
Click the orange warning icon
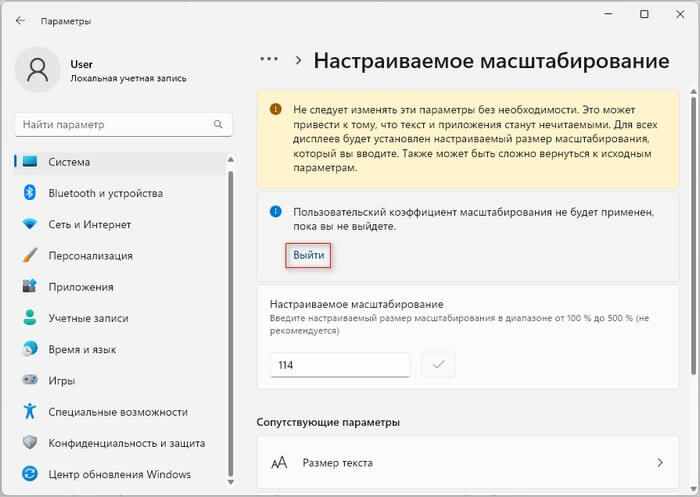(276, 109)
